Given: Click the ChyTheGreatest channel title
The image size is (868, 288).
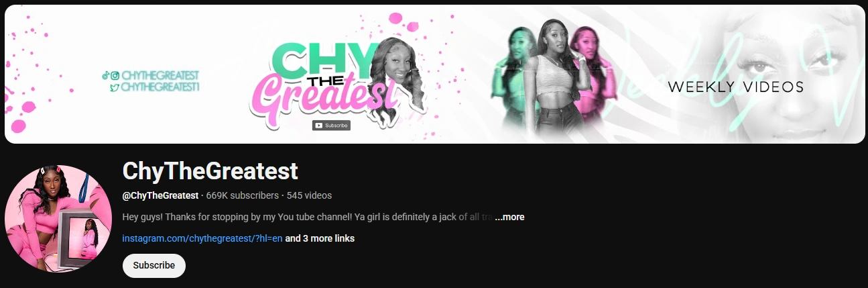Looking at the screenshot, I should click(210, 171).
